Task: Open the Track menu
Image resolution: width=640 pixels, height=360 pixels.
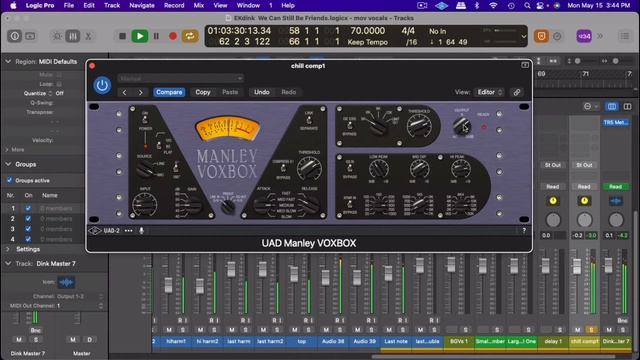Action: click(112, 5)
